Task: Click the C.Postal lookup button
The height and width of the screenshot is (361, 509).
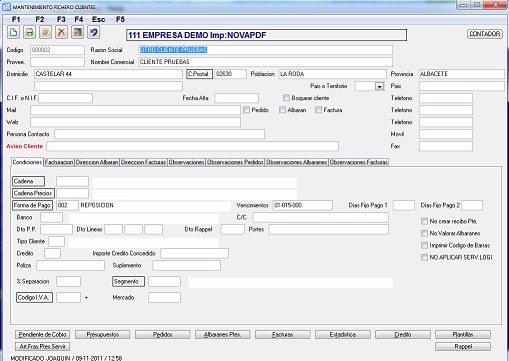Action: [199, 74]
